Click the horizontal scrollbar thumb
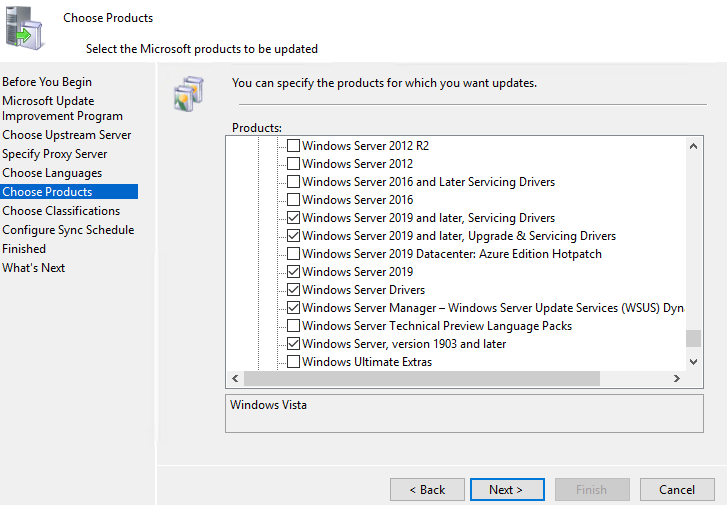The width and height of the screenshot is (727, 505). pos(422,378)
